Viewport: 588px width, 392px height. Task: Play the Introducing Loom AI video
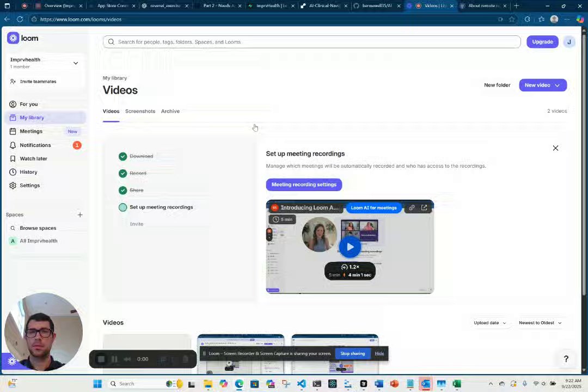click(350, 247)
